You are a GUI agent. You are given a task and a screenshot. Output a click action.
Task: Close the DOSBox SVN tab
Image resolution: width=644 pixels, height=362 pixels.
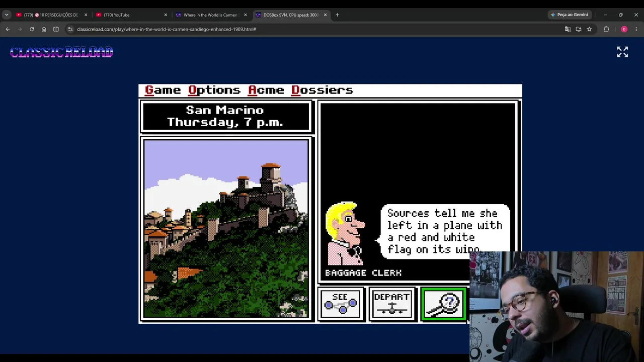tap(325, 15)
